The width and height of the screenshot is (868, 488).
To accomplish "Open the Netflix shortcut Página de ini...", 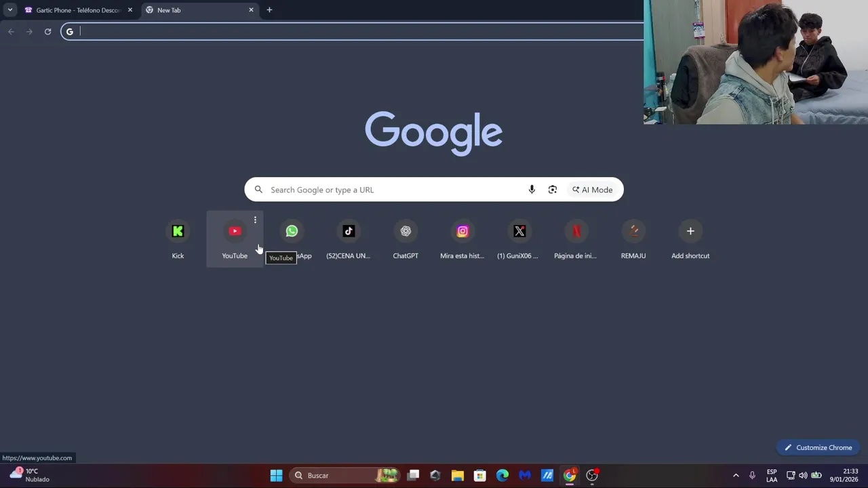I will (576, 239).
